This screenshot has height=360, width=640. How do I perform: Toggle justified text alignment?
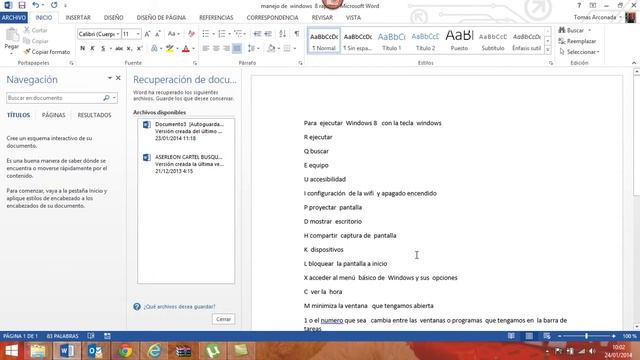tap(237, 48)
